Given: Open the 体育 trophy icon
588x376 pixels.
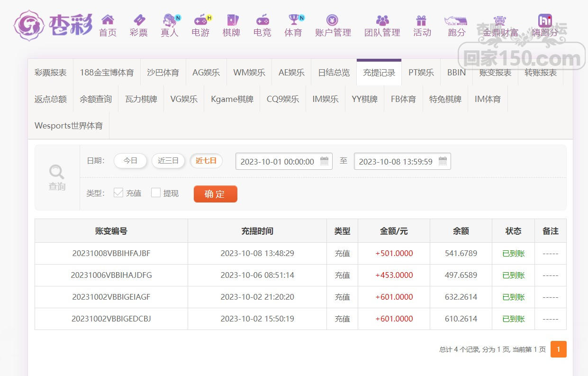Looking at the screenshot, I should point(293,20).
